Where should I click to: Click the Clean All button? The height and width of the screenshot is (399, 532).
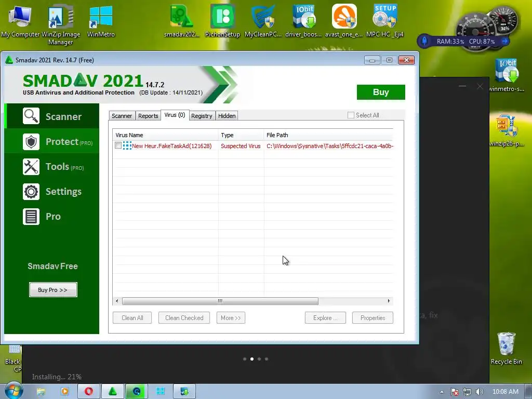coord(132,318)
